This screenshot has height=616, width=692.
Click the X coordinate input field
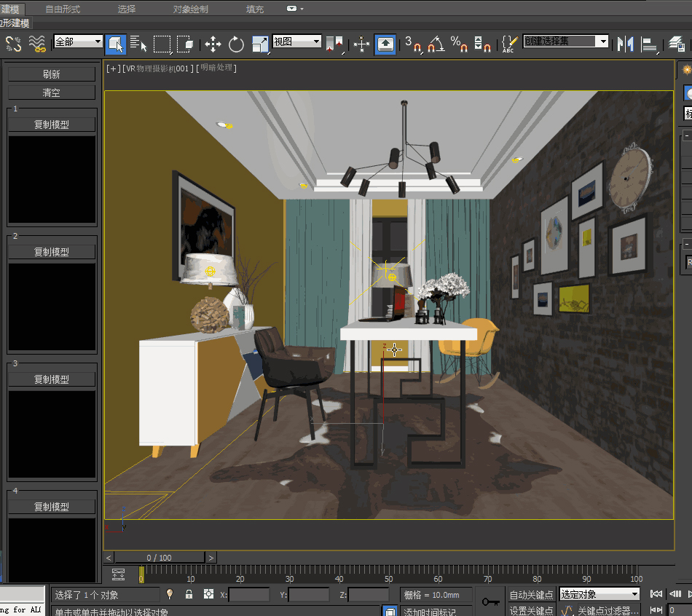249,595
